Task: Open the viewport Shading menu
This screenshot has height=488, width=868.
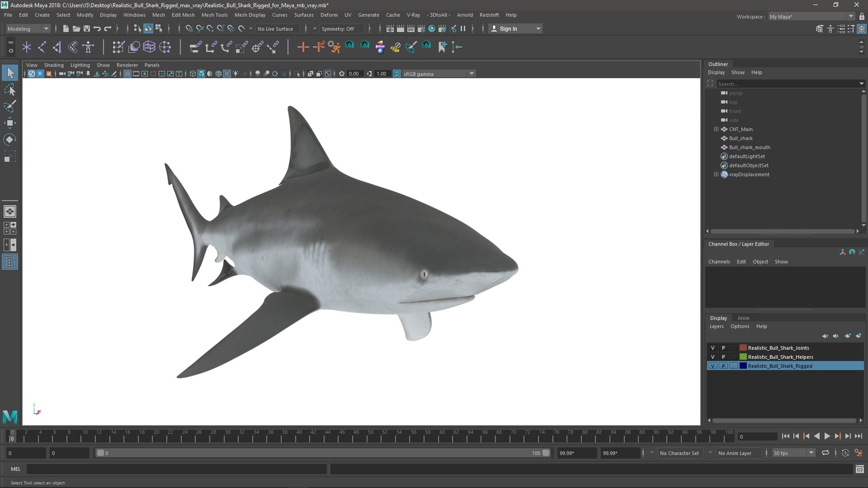Action: coord(54,65)
